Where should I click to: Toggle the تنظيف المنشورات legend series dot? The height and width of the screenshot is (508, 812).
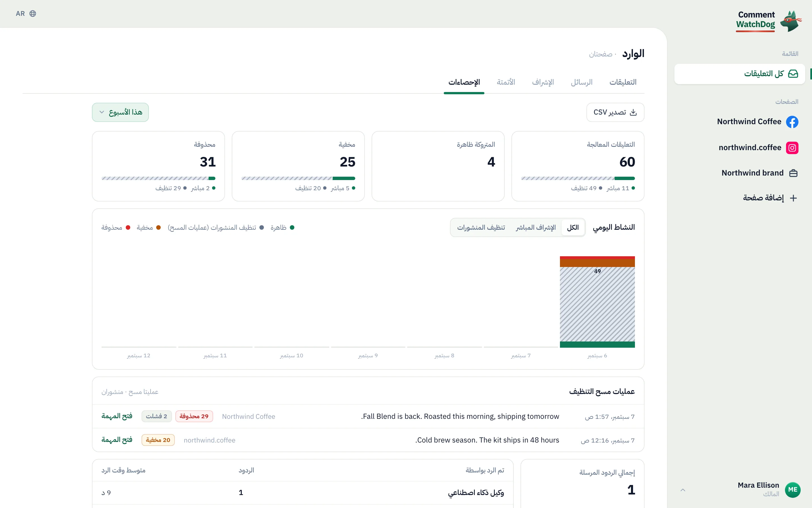coord(262,227)
